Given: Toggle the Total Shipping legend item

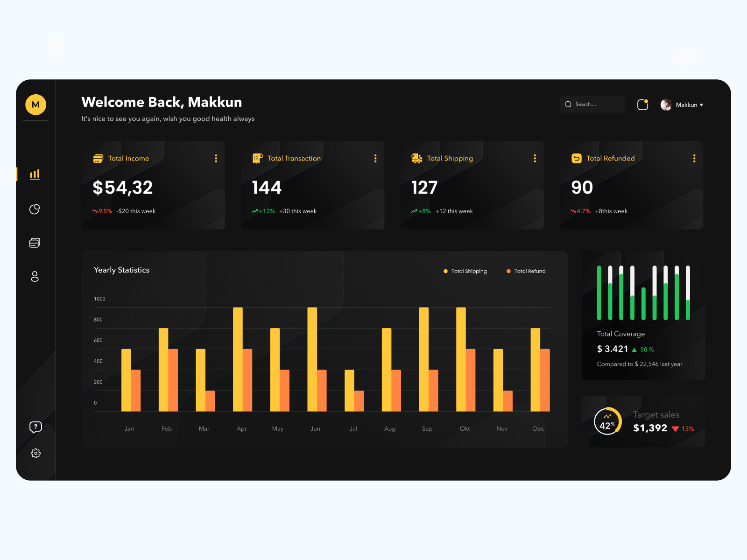Looking at the screenshot, I should click(x=465, y=271).
